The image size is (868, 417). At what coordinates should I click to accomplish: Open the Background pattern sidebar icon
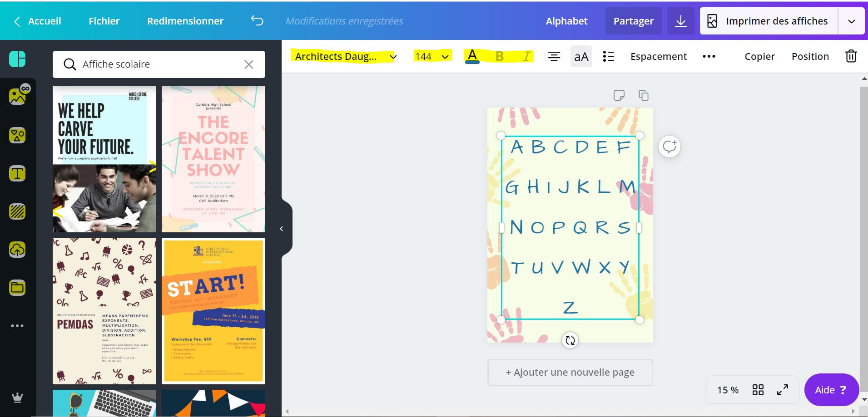(x=17, y=211)
